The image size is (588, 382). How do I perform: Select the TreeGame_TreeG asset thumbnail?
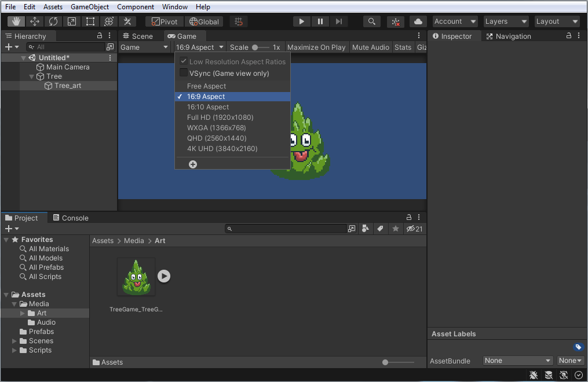pos(136,276)
